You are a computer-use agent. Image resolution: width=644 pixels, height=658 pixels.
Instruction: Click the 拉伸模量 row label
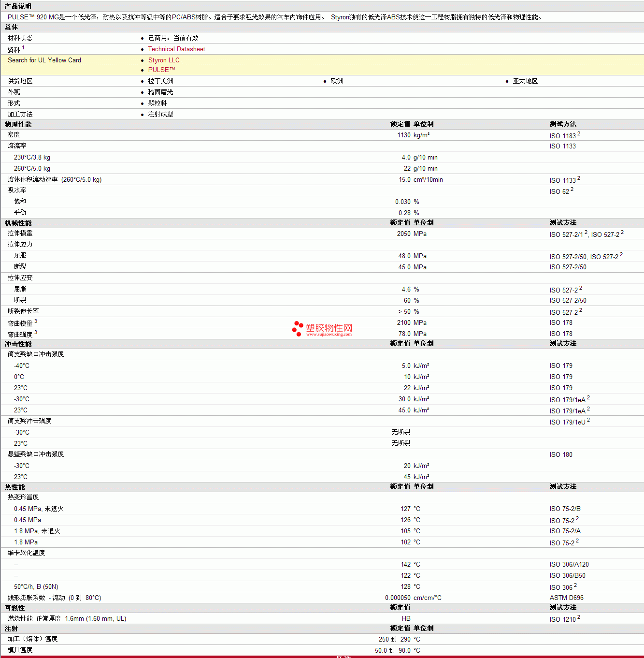tap(20, 234)
